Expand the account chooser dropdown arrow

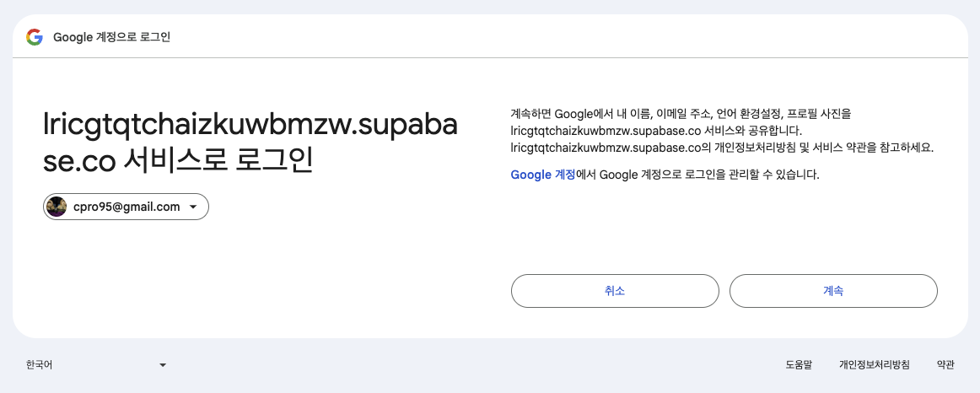click(x=193, y=207)
